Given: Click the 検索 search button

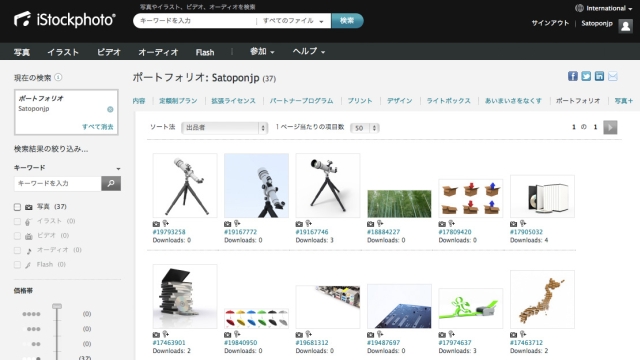Looking at the screenshot, I should pyautogui.click(x=347, y=20).
